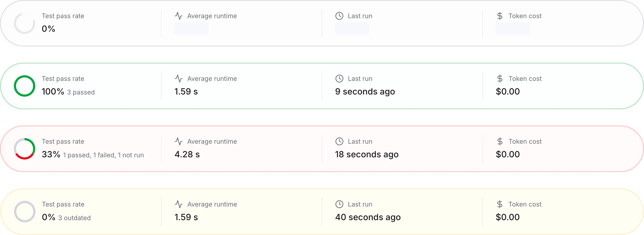This screenshot has height=235, width=644.
Task: Click the gray ring beside 3 outdated
Action: [x=24, y=211]
